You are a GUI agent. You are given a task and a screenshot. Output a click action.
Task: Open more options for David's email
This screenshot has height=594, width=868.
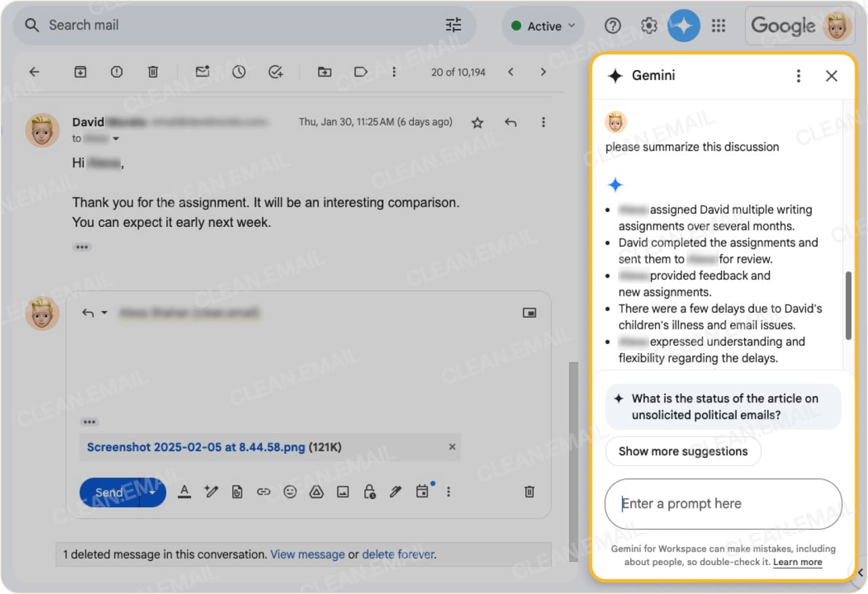click(x=543, y=122)
